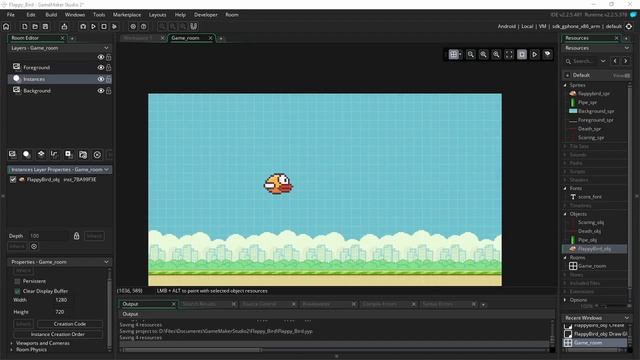This screenshot has height=360, width=640.
Task: Collapse Instances Layer Properties panel chevron
Action: [x=106, y=169]
